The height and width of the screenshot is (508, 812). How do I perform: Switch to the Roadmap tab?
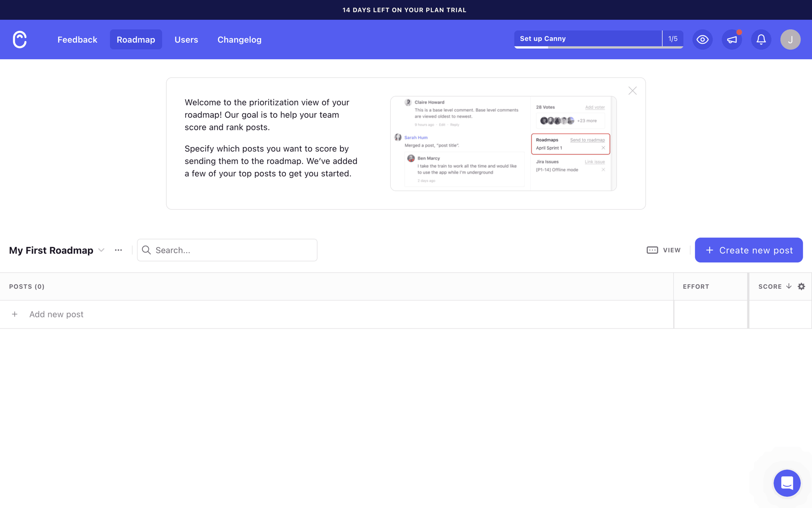136,39
